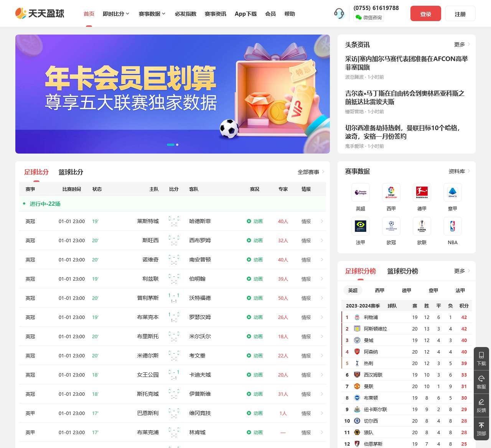
Task: Play 动画 for 女王公园 vs 卡迪夫城 match
Action: click(x=255, y=375)
